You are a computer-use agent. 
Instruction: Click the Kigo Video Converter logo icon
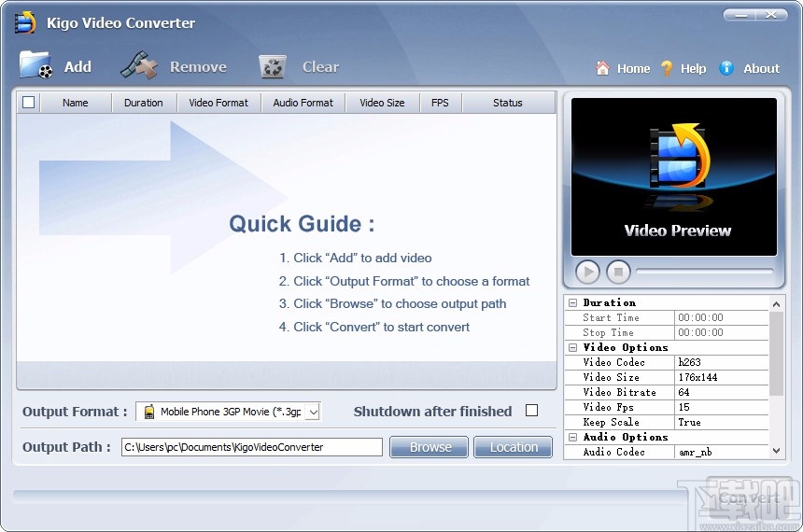[25, 22]
